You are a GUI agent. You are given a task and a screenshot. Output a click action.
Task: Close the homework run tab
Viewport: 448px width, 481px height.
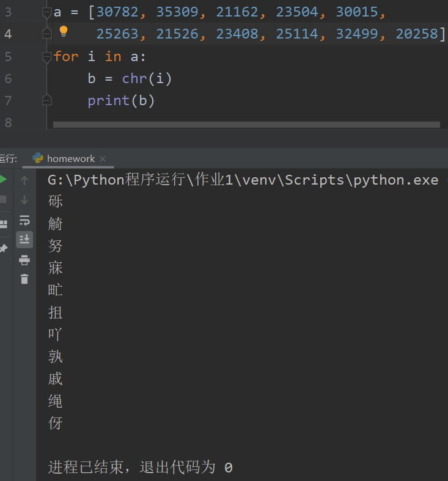click(x=103, y=159)
